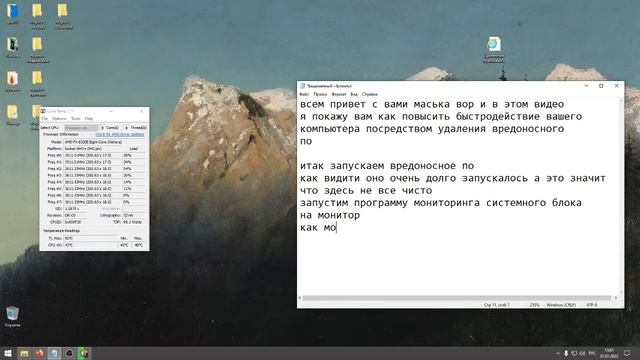Open Notepad's Справка menu

[370, 94]
